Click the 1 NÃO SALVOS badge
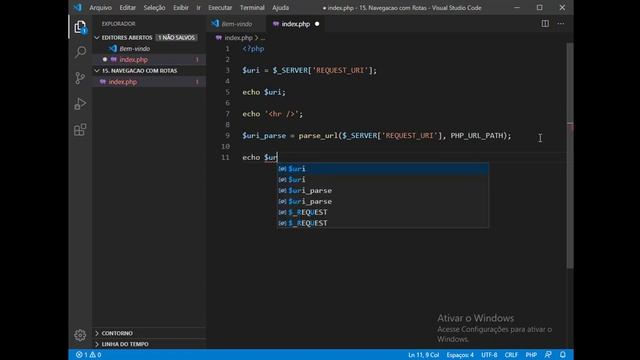This screenshot has height=360, width=640. pos(176,38)
